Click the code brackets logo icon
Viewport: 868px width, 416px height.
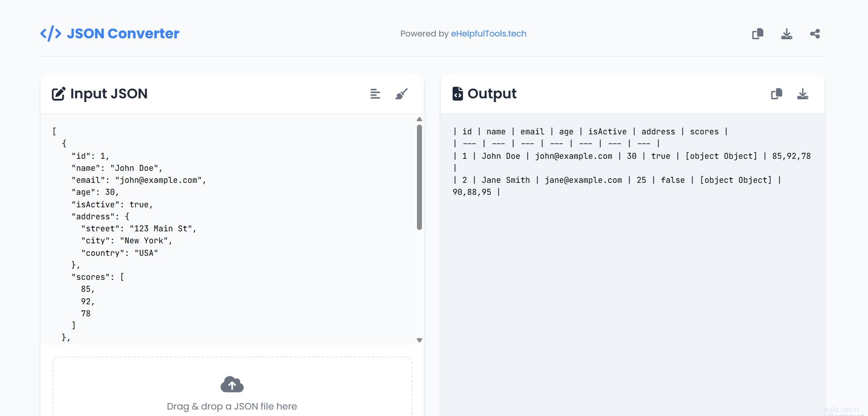(x=51, y=34)
